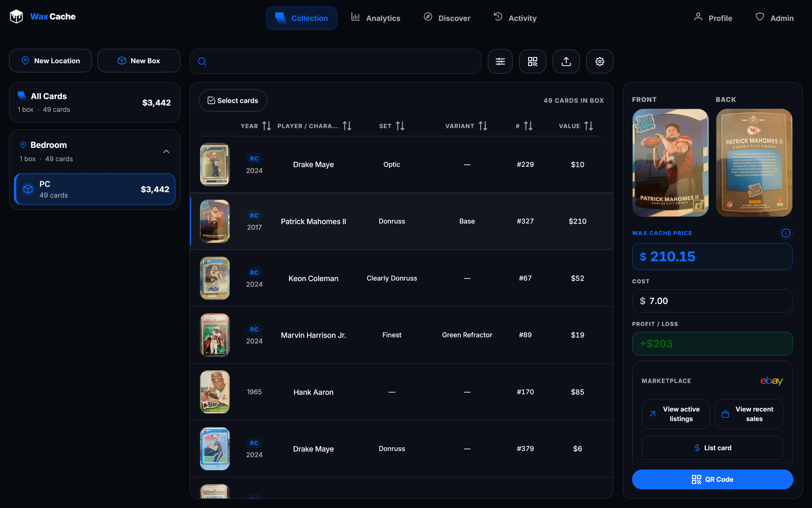Click the +$203 profit value
812x508 pixels.
click(656, 344)
